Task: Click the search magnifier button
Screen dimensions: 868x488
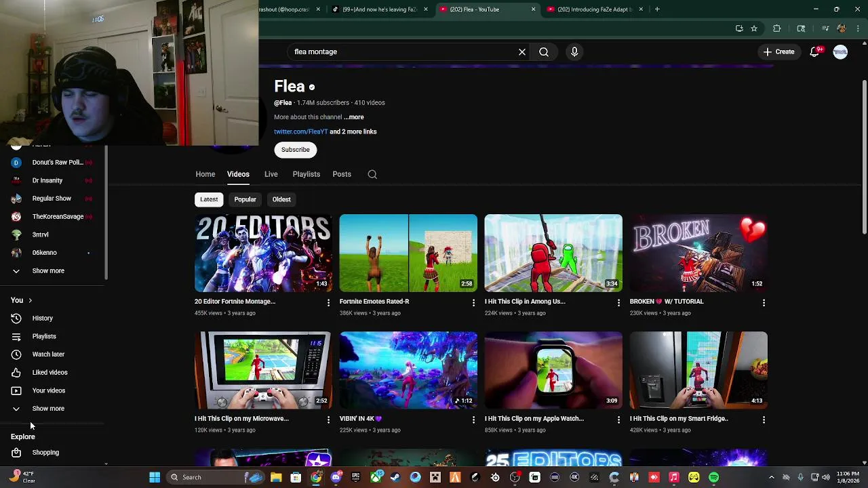Action: pos(544,52)
